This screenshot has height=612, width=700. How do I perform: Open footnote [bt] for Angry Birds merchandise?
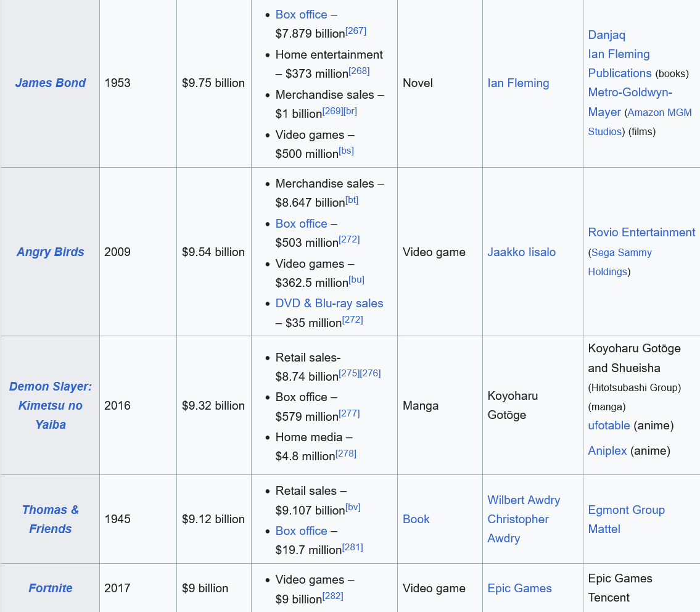point(352,200)
